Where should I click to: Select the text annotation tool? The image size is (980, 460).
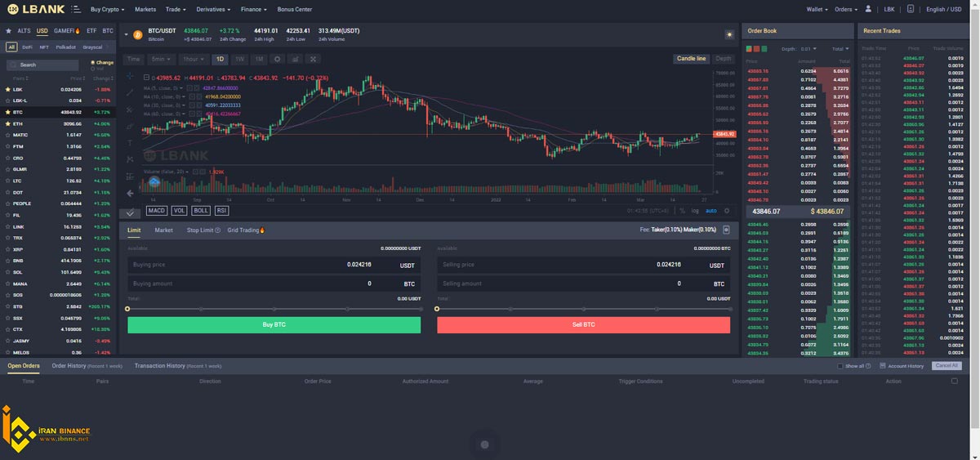[x=130, y=142]
